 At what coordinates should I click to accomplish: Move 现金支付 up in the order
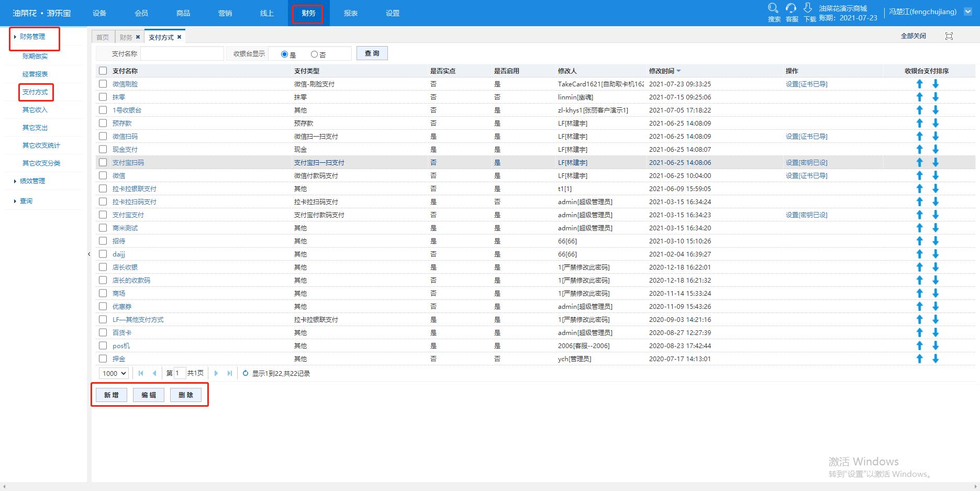pyautogui.click(x=919, y=149)
